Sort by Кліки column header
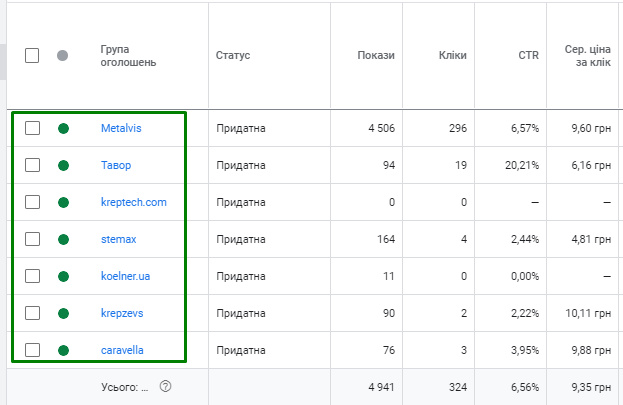The width and height of the screenshot is (623, 405). click(453, 55)
